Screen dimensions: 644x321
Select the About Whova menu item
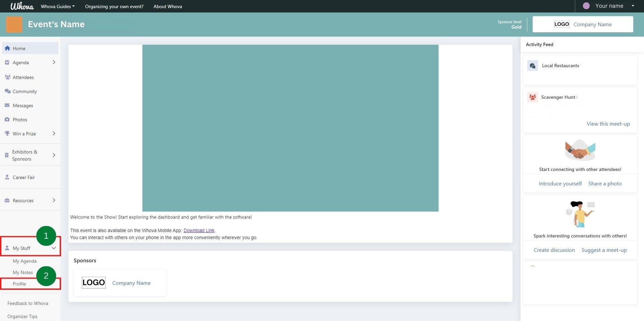(x=167, y=6)
